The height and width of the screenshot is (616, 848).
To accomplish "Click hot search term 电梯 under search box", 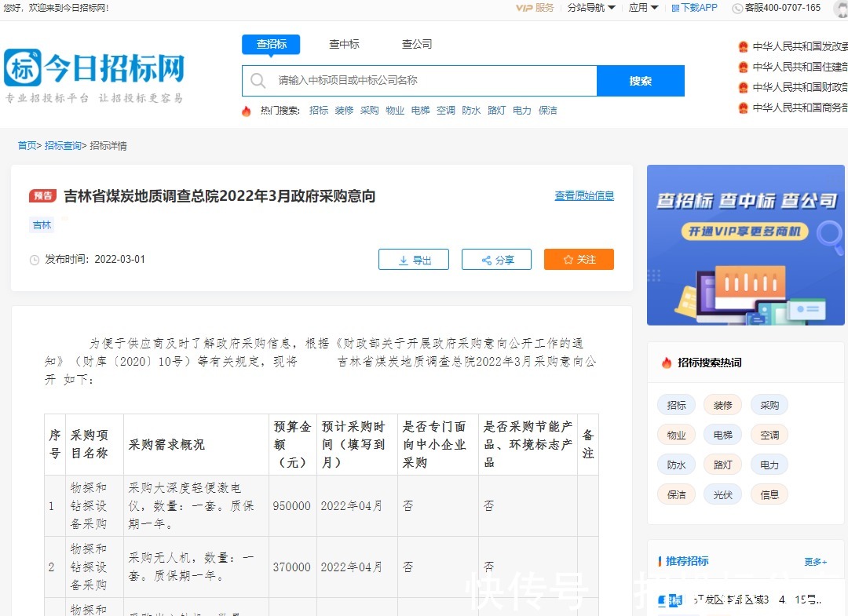I will coord(420,110).
